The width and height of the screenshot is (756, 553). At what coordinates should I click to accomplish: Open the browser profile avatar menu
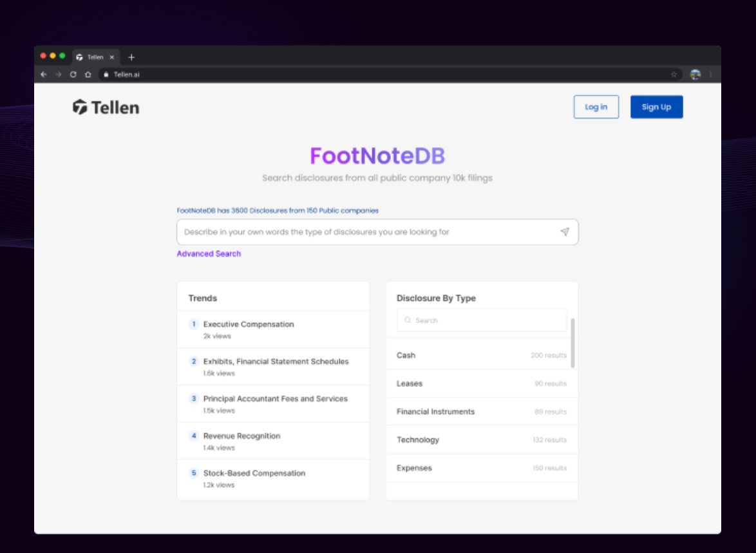click(695, 74)
